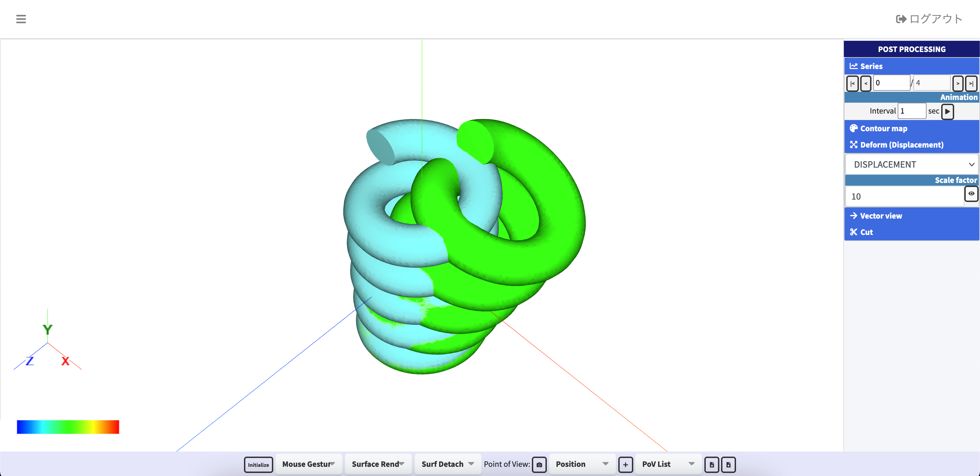Click the ログアウト logout link
The image size is (980, 476).
click(929, 19)
